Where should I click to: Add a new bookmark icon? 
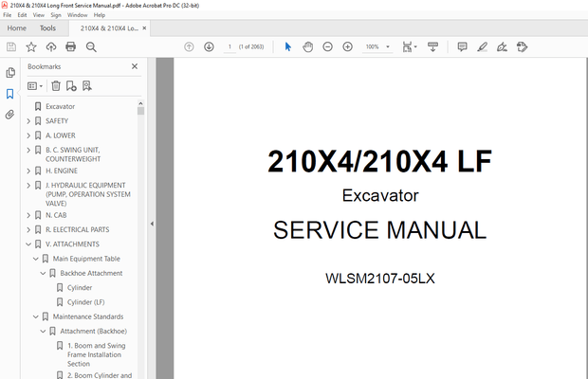71,86
